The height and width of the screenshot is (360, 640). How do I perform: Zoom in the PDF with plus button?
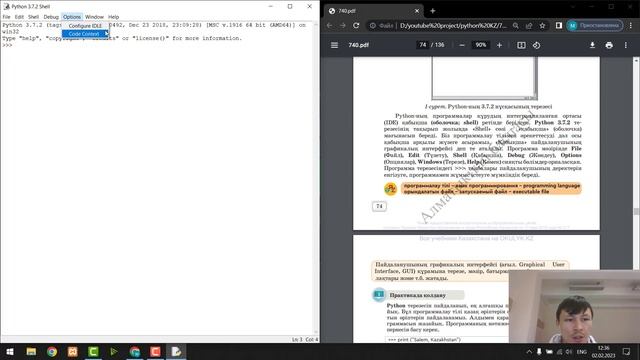point(499,45)
